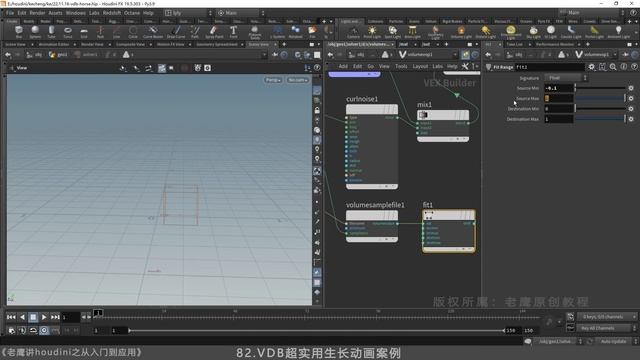
Task: Add a Caustic Light from the shelf
Action: coord(571,32)
